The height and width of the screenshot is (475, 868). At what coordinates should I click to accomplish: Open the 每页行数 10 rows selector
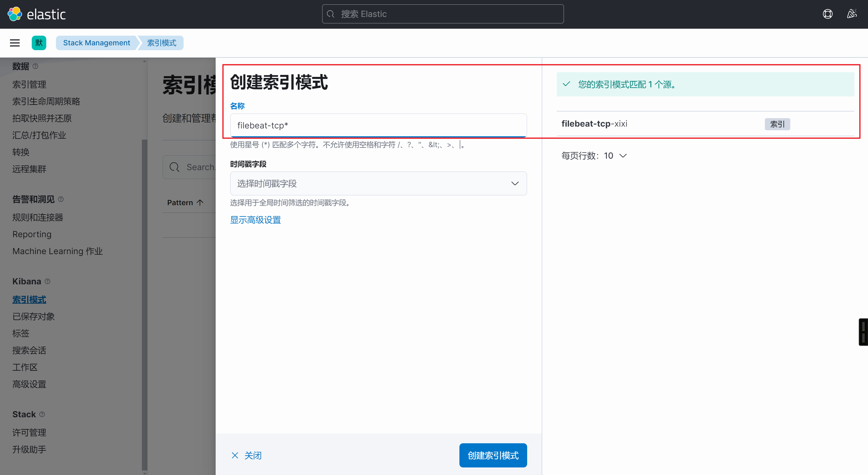[x=594, y=156]
